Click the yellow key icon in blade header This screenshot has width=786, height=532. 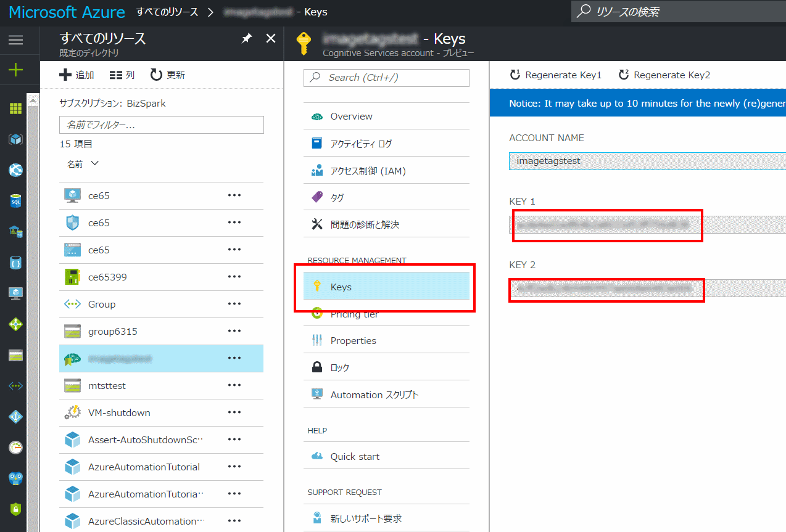tap(303, 44)
